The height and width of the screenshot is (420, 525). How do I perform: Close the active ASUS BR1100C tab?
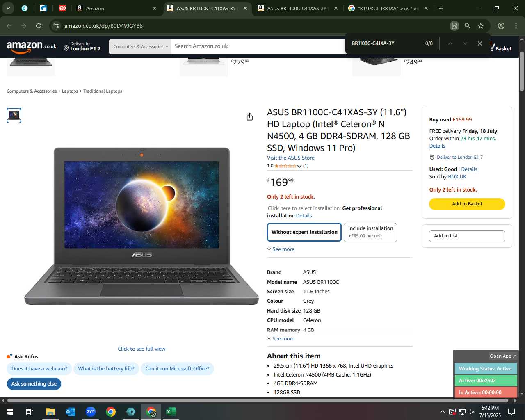point(245,8)
